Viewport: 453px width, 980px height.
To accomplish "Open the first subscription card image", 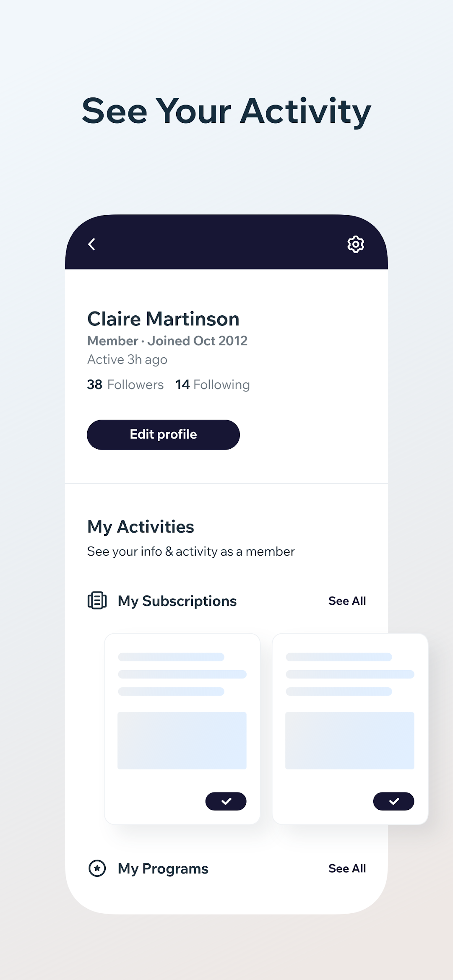I will [x=182, y=741].
